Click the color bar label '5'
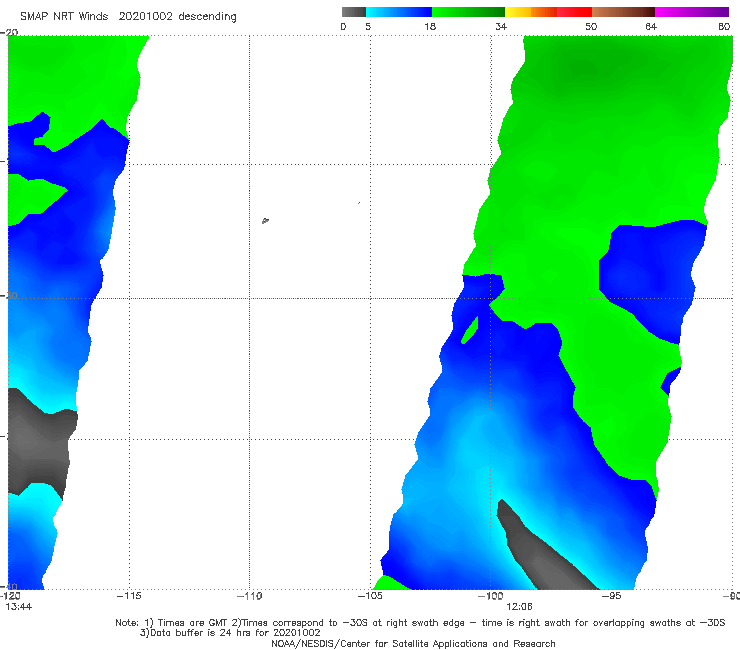 (368, 26)
